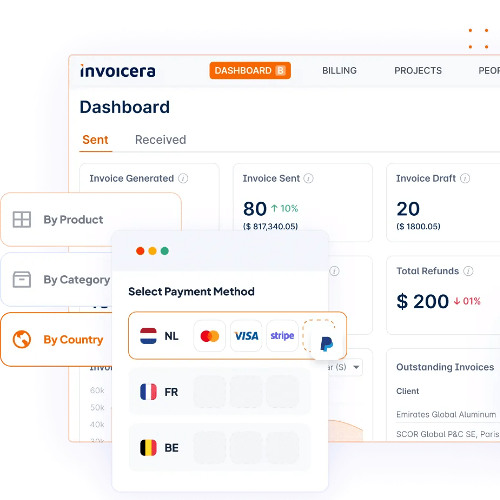Viewport: 500px width, 500px height.
Task: Click the yellow window dot
Action: pos(152,251)
